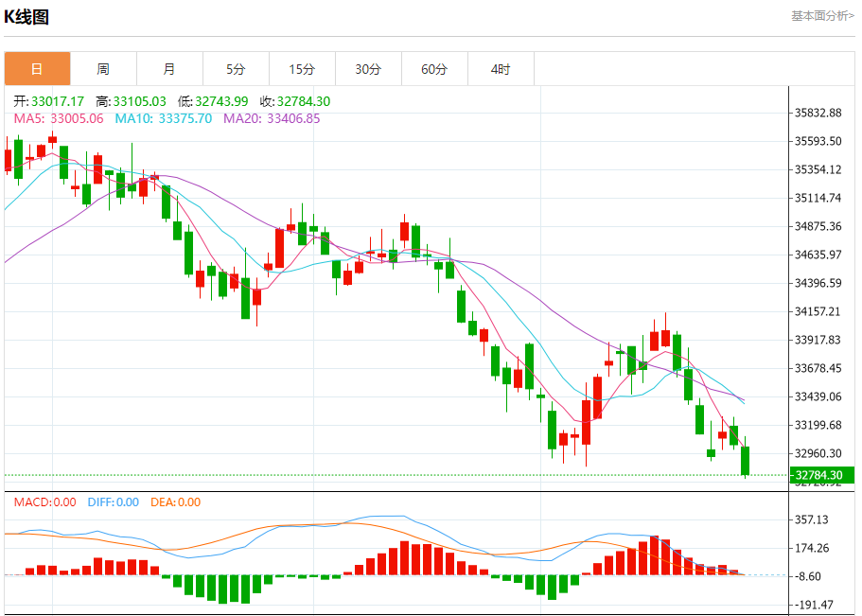Image resolution: width=862 pixels, height=616 pixels.
Task: Click the 34396.59 axis label
Action: pyautogui.click(x=818, y=283)
